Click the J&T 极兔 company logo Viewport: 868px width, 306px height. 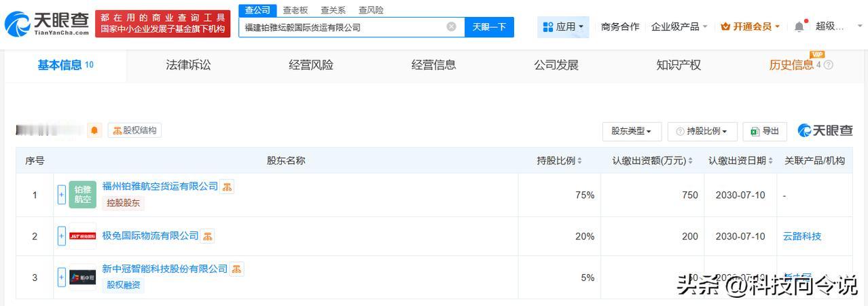click(x=83, y=236)
